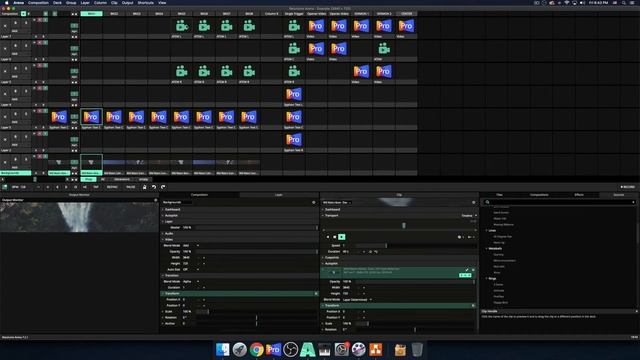
Task: Open OBS from the Dock
Action: (x=291, y=349)
